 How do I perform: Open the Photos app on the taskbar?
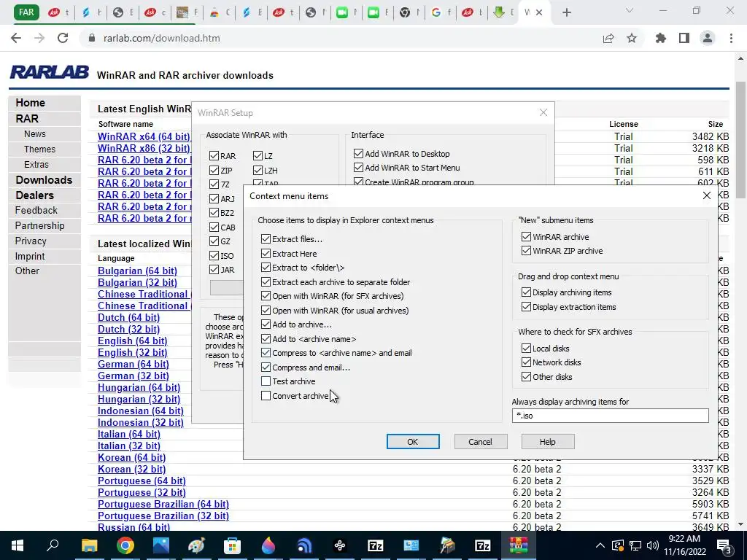pyautogui.click(x=161, y=545)
